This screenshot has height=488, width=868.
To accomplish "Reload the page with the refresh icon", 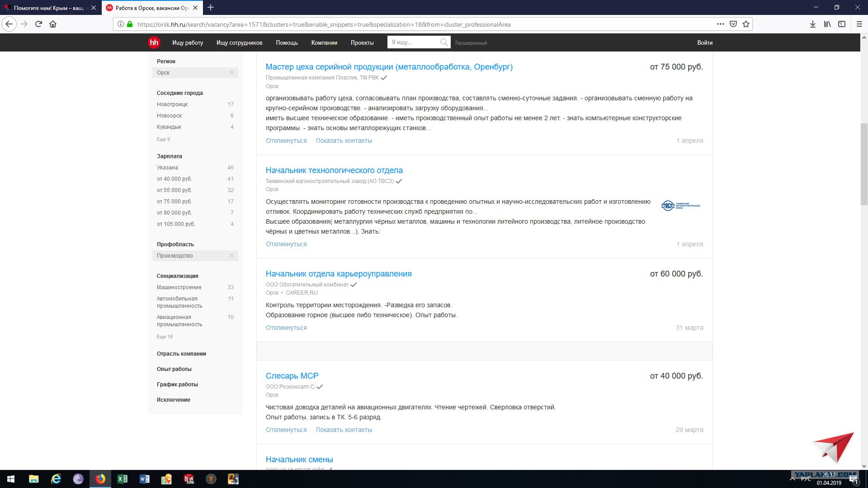I will tap(38, 24).
